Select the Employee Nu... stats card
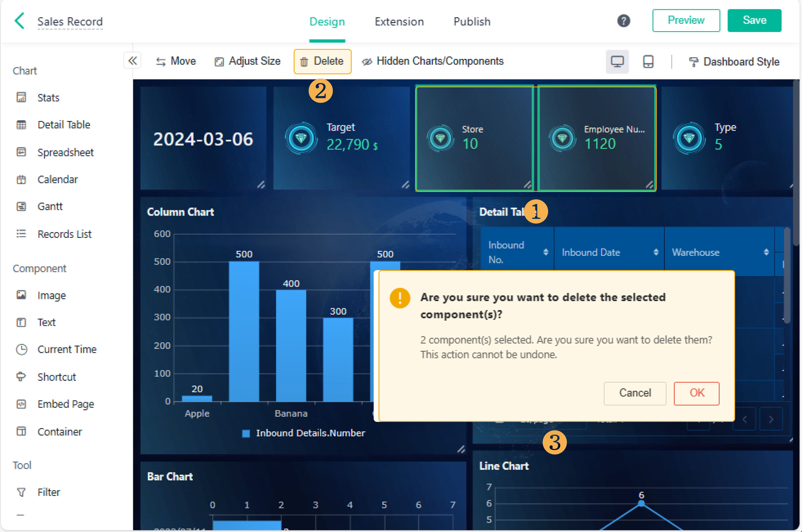The image size is (802, 532). point(596,139)
